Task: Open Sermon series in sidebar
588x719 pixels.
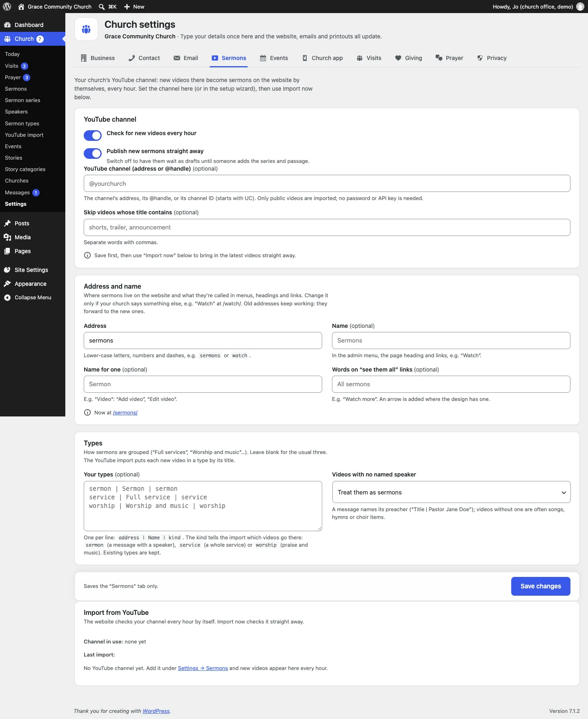Action: (22, 100)
